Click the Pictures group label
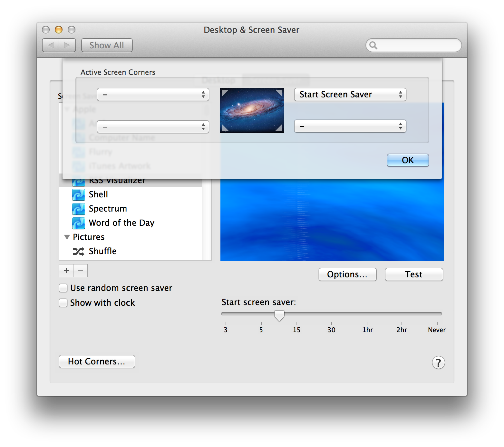Viewport: 504px width, 447px height. pos(89,237)
